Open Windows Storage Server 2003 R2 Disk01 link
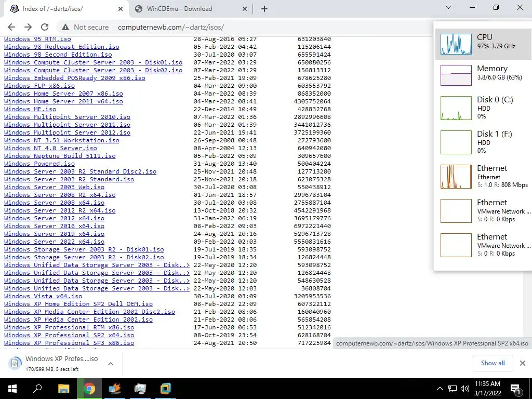This screenshot has height=399, width=532. click(84, 250)
